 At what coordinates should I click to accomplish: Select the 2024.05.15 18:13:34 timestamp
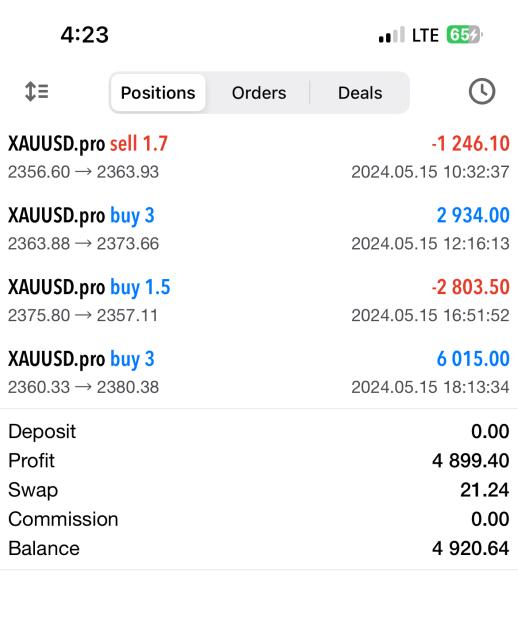[430, 387]
